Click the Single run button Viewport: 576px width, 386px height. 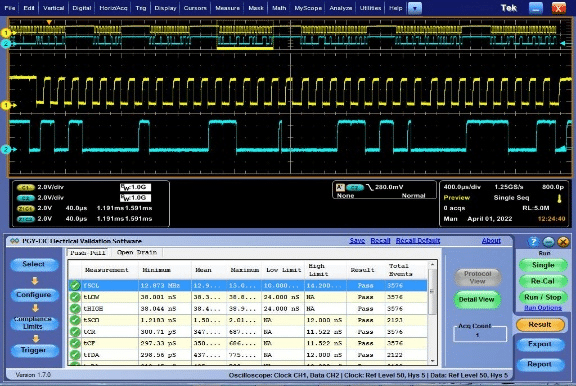tap(543, 265)
